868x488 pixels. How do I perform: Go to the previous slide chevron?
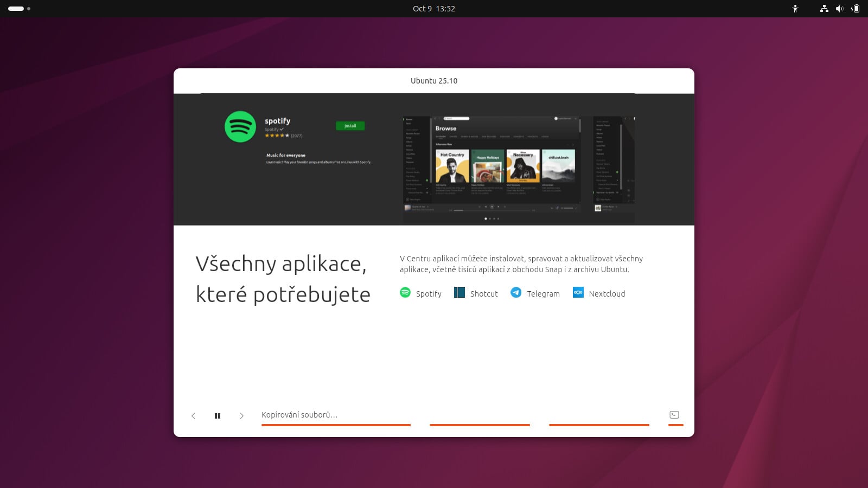coord(193,416)
